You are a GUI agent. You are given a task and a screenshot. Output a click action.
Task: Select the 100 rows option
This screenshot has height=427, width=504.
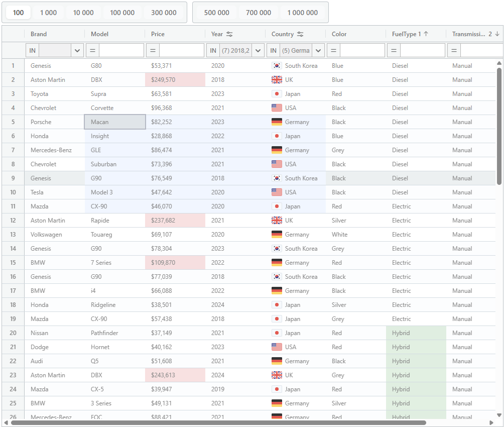click(18, 13)
